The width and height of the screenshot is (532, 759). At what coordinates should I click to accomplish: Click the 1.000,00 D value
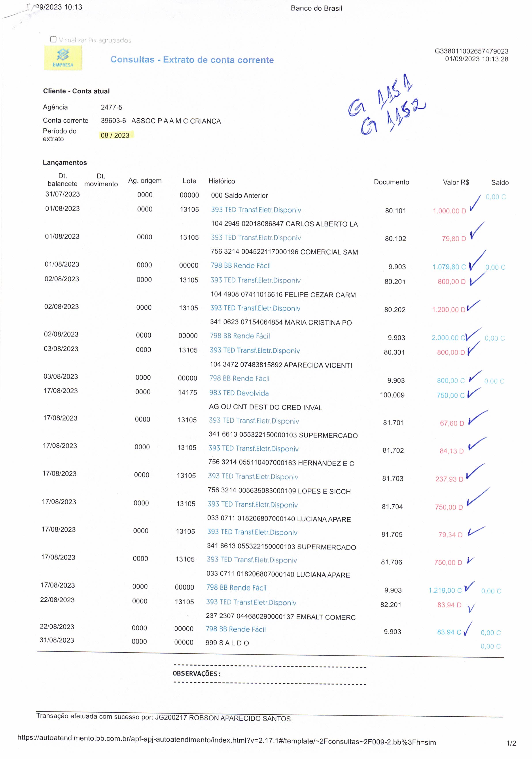tap(449, 211)
